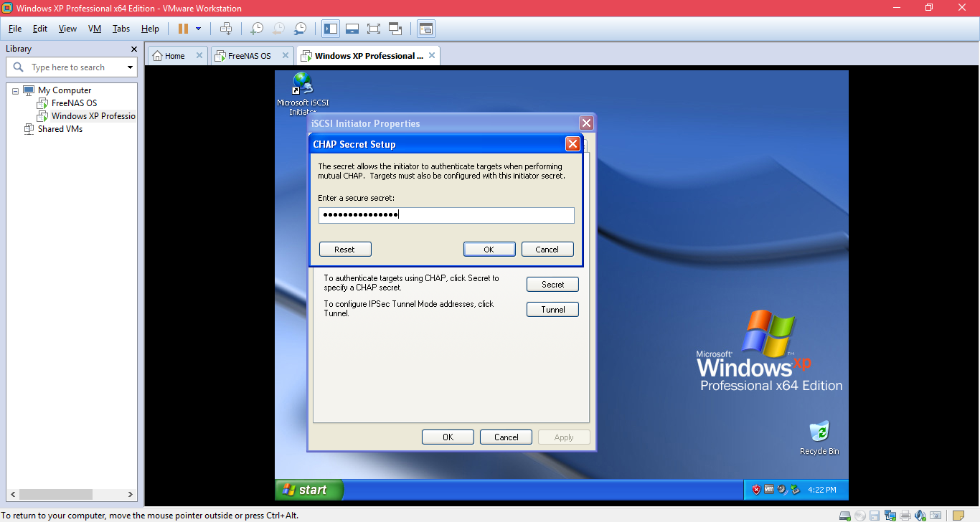Close the Library panel
The image size is (980, 522).
coord(133,49)
